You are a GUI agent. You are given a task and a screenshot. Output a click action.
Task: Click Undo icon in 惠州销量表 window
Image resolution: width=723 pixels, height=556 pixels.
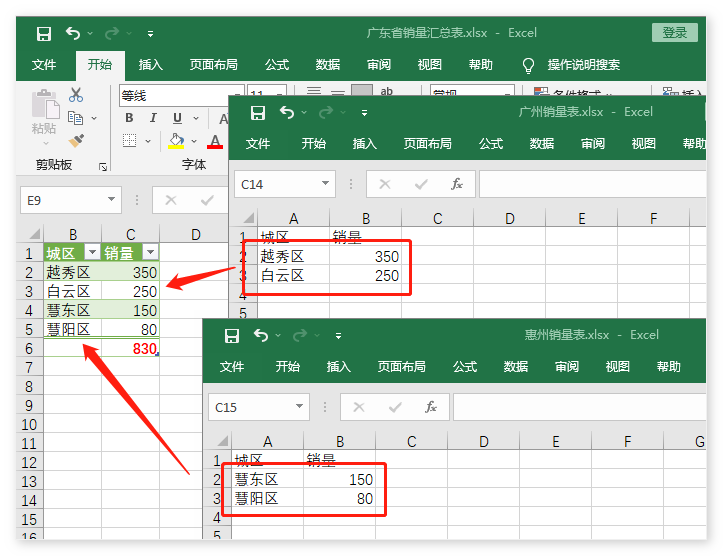261,336
